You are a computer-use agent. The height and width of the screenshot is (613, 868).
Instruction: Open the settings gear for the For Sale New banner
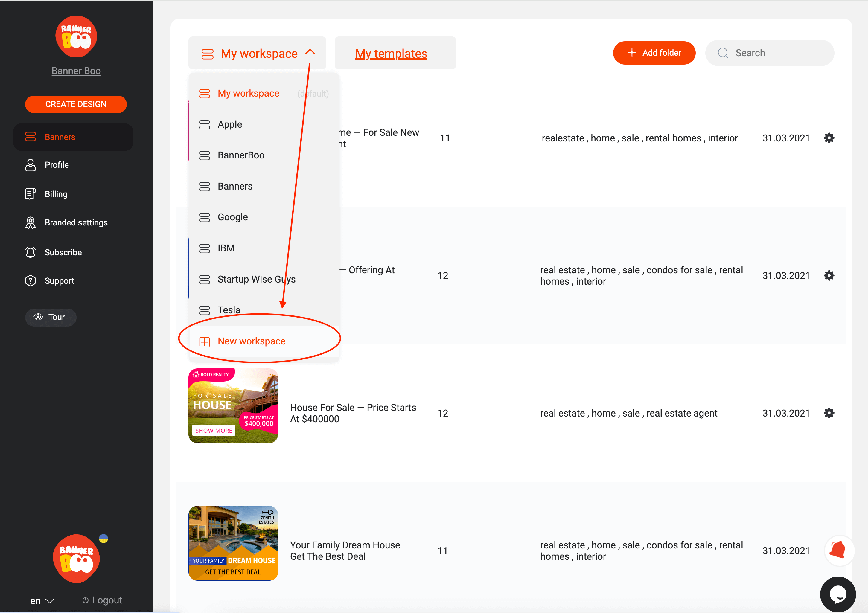(x=829, y=138)
